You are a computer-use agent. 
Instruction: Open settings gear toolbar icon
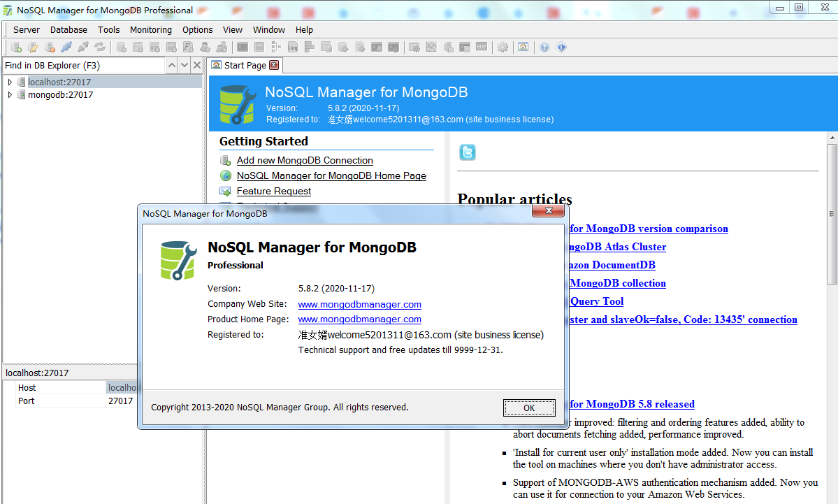tap(503, 48)
